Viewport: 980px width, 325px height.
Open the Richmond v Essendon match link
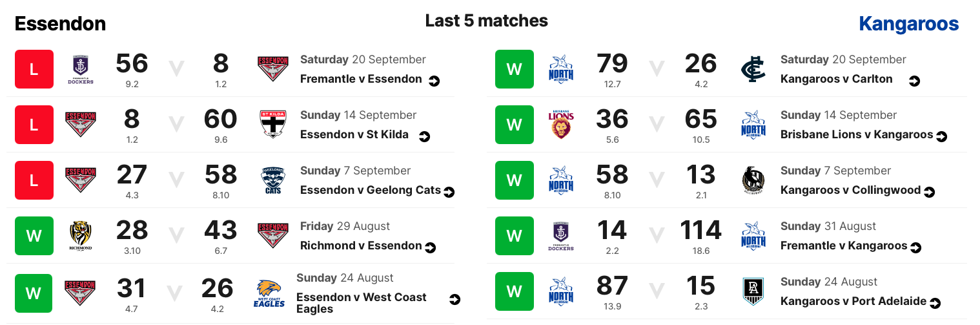361,246
